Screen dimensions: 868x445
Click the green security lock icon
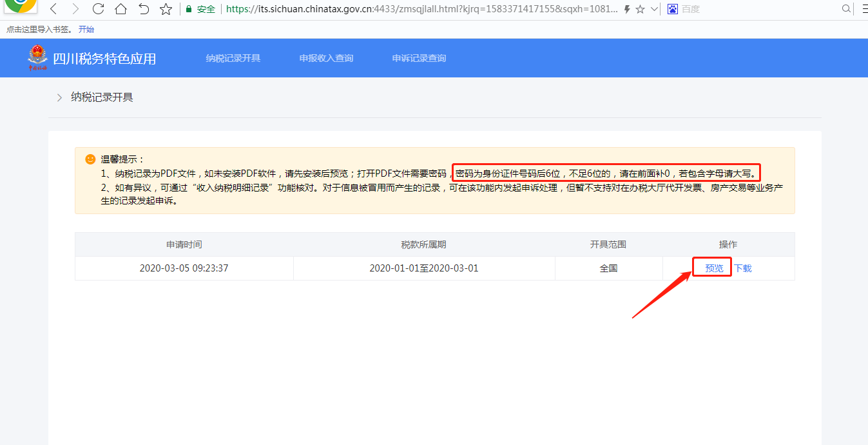(x=189, y=9)
